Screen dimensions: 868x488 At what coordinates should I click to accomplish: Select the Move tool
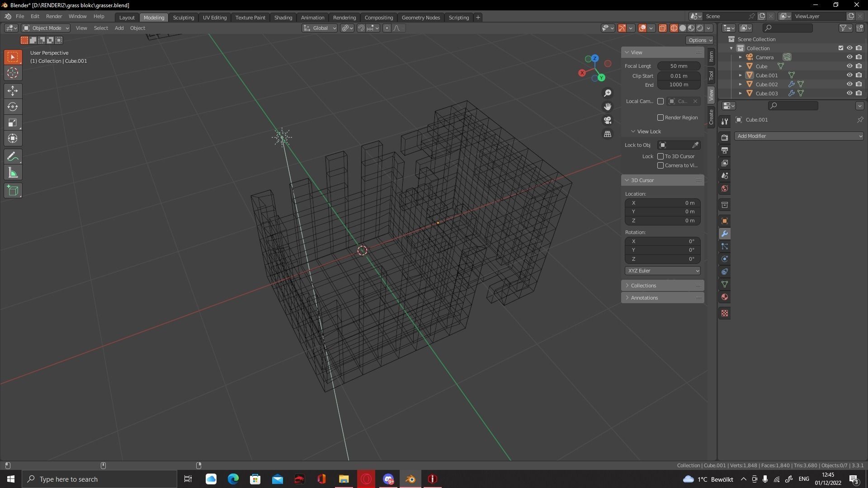(13, 91)
